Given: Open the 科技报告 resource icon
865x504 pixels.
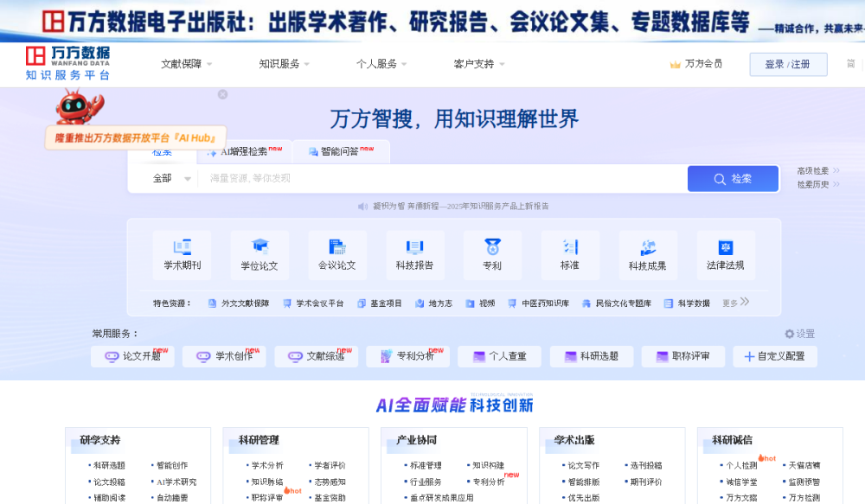Looking at the screenshot, I should click(x=415, y=255).
